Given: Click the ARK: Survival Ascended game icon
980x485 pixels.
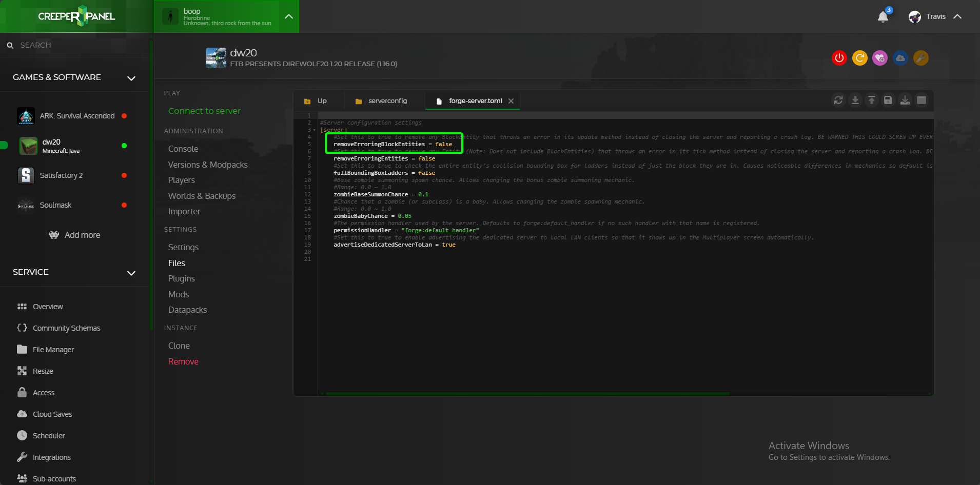Looking at the screenshot, I should tap(26, 116).
